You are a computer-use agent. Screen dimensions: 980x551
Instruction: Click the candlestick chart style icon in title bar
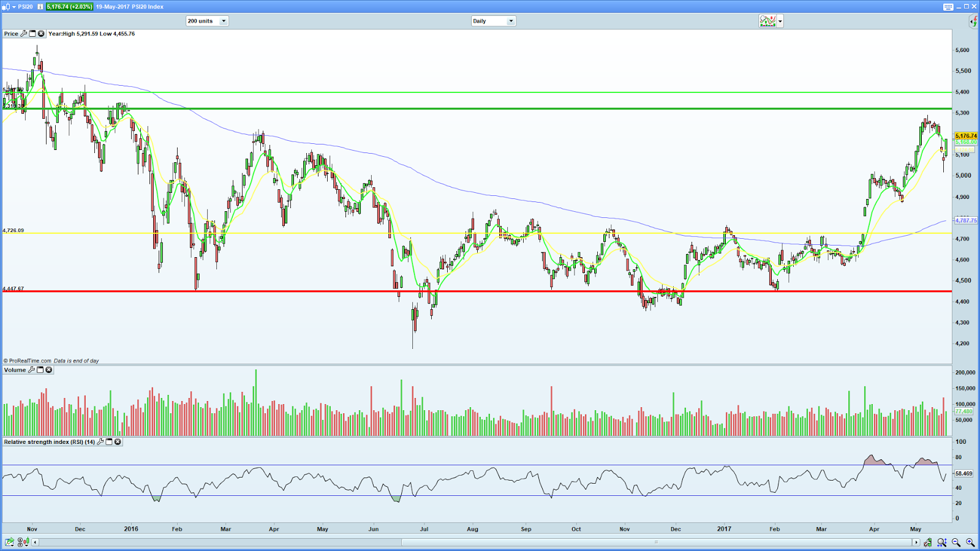coord(7,7)
